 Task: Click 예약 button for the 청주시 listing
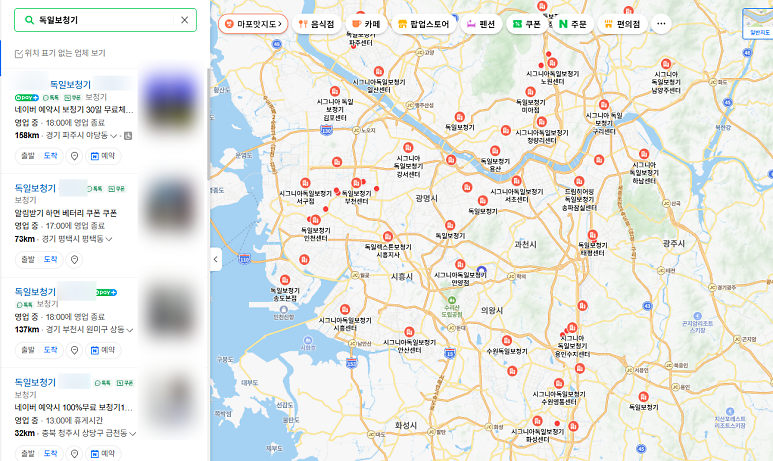coord(103,454)
